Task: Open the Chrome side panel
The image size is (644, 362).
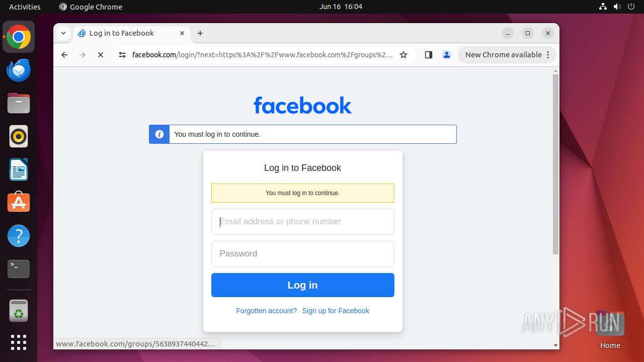Action: pyautogui.click(x=429, y=55)
